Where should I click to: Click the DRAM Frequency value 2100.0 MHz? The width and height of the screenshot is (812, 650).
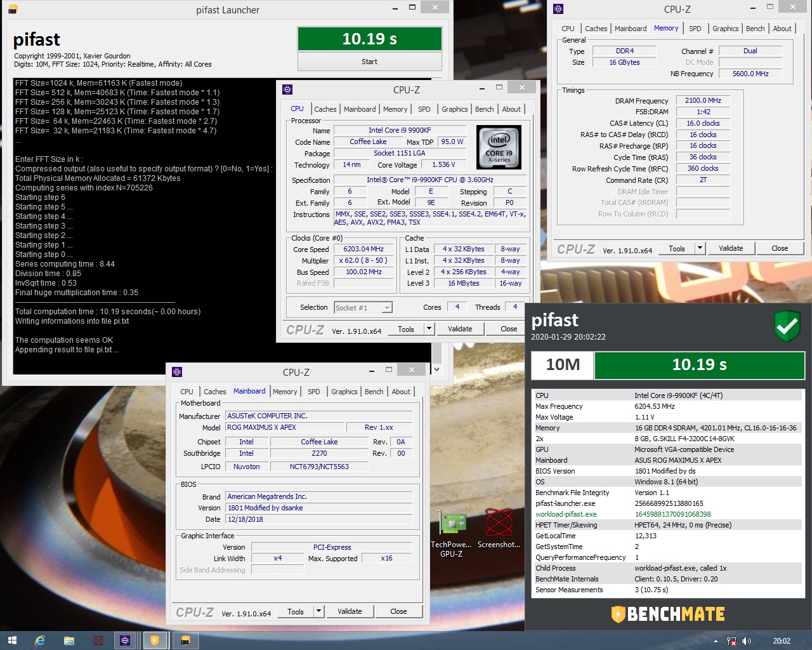coord(703,100)
